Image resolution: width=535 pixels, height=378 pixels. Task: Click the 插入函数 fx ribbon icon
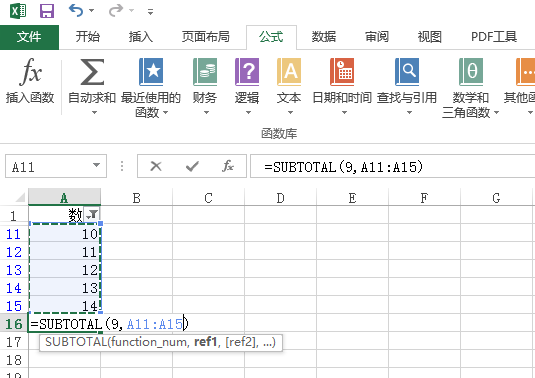[30, 72]
